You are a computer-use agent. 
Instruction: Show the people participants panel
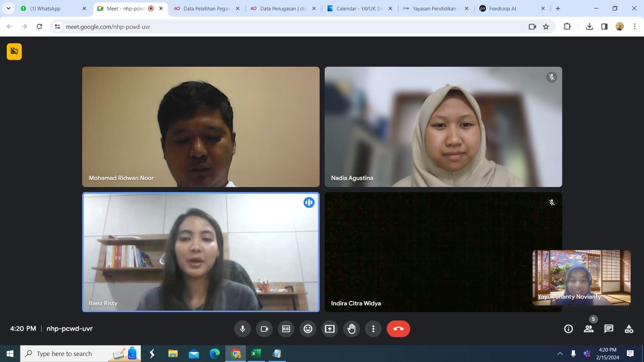588,329
